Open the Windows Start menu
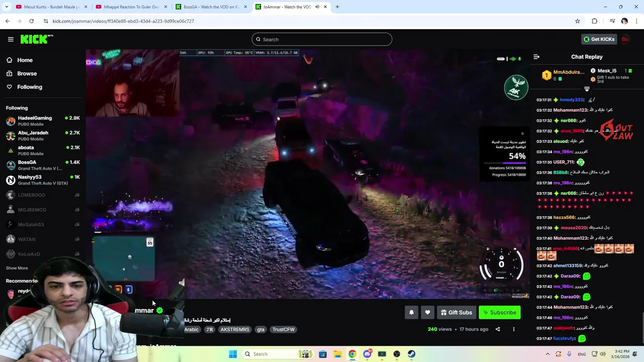 (233, 354)
